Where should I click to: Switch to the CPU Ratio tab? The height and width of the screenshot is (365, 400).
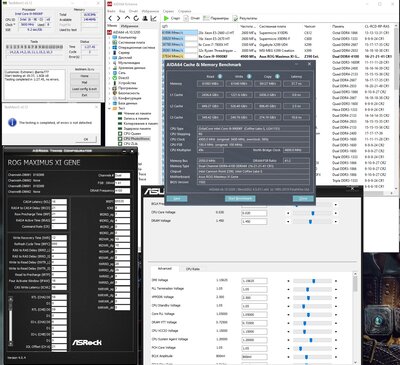[x=193, y=269]
